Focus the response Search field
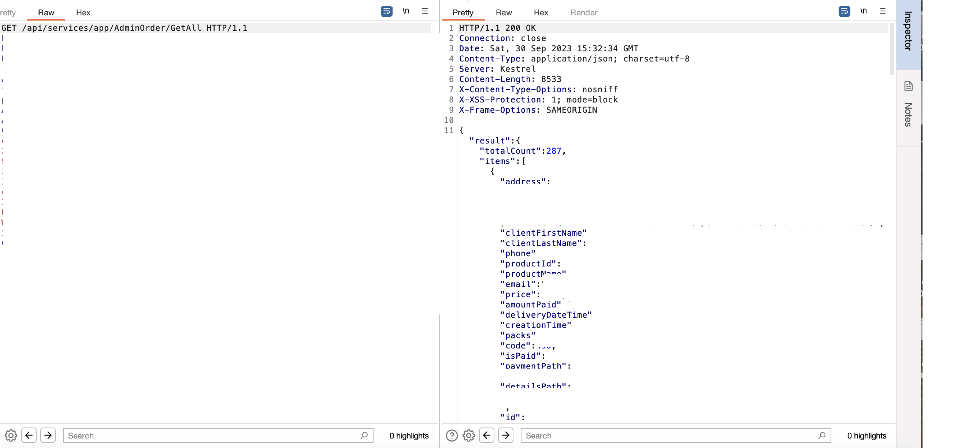This screenshot has width=980, height=448. coord(676,436)
